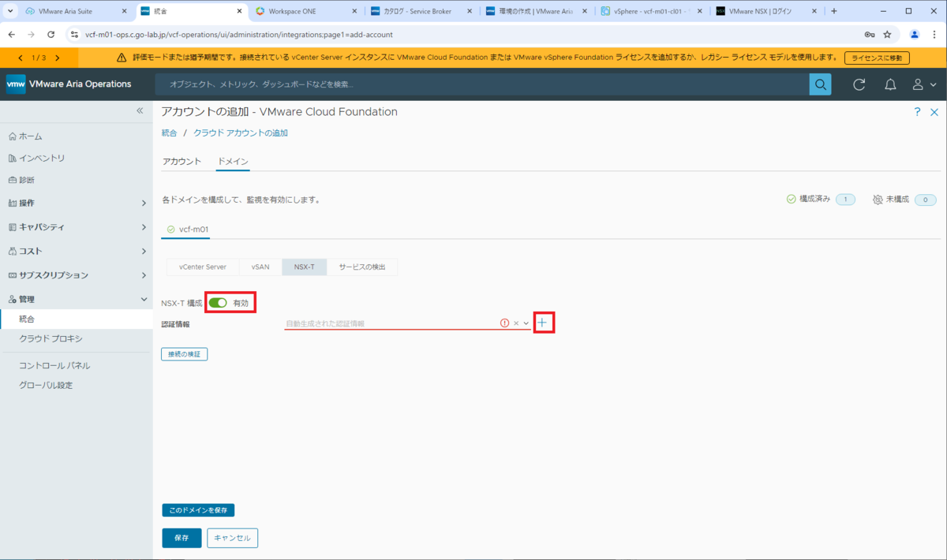Toggle NSX-T configuration switch
Screen dimensions: 947x560
click(218, 303)
